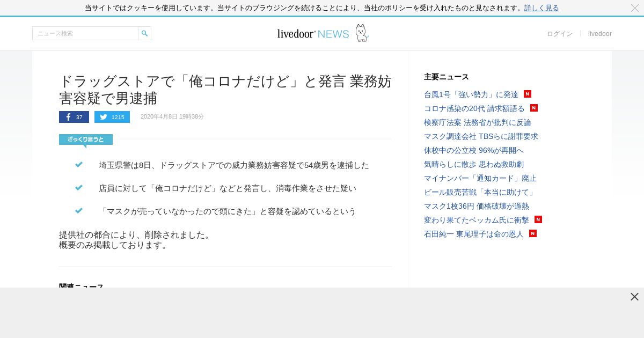
Task: Click summary line 埼玉県警は8日
Action: [234, 165]
